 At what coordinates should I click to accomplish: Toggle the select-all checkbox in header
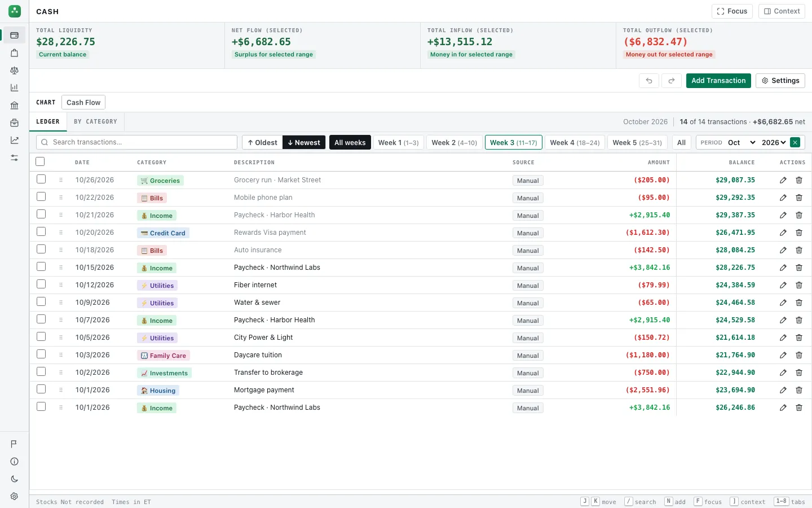pyautogui.click(x=40, y=161)
